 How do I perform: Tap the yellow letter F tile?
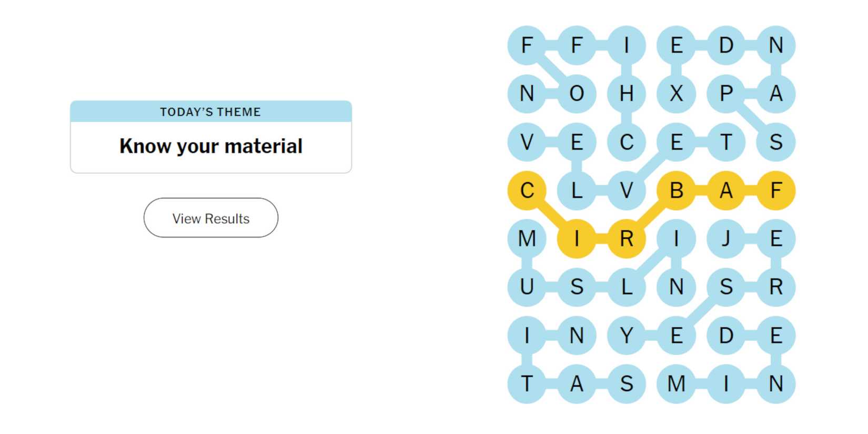pyautogui.click(x=776, y=190)
